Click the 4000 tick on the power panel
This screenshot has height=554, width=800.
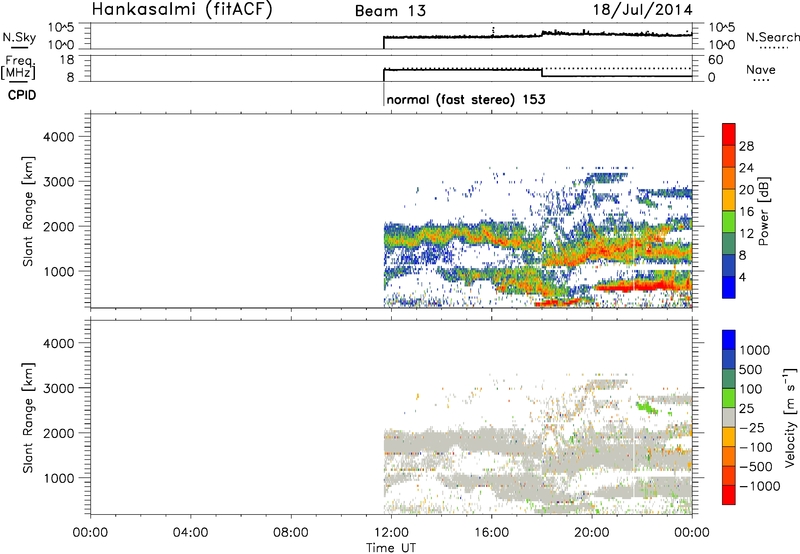click(x=58, y=137)
